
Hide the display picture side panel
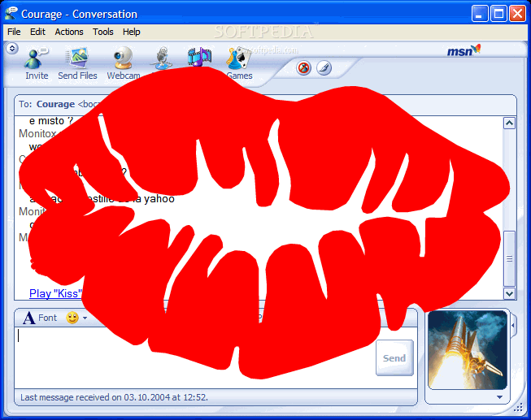click(513, 326)
